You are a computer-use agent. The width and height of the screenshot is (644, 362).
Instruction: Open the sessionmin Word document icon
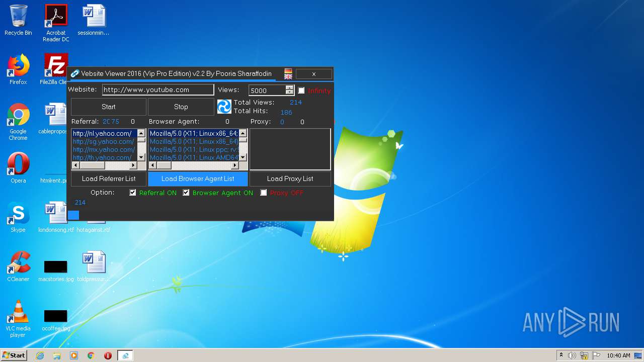click(94, 20)
